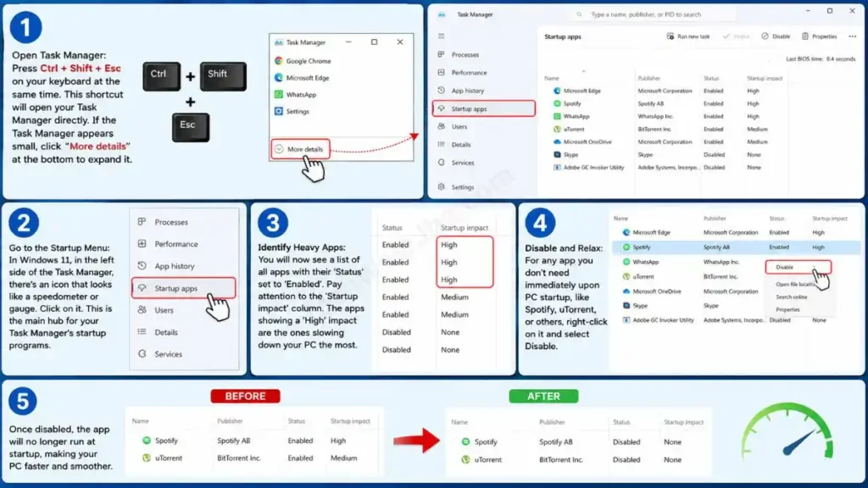Click Spotify icon in large Startup apps list
The width and height of the screenshot is (868, 488).
(557, 103)
